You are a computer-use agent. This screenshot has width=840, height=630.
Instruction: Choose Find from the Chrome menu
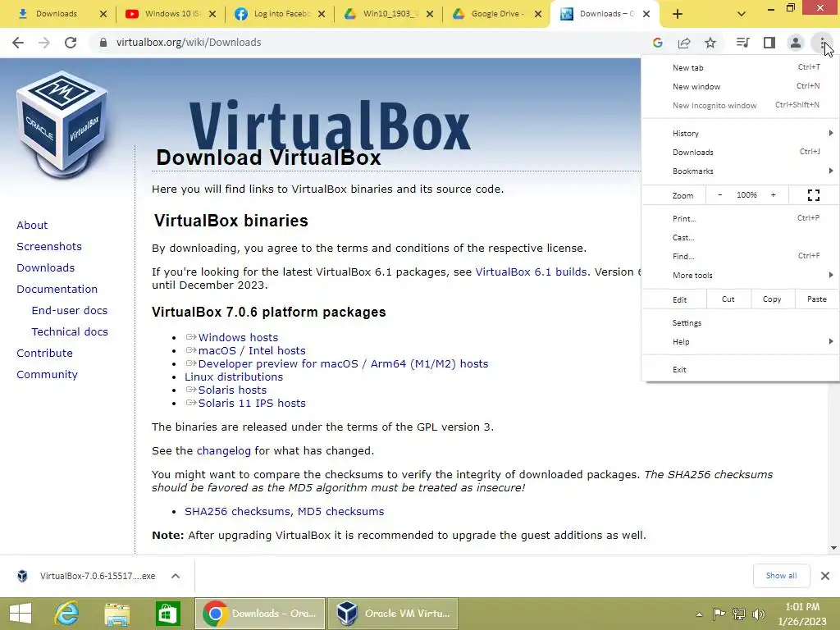pyautogui.click(x=741, y=256)
